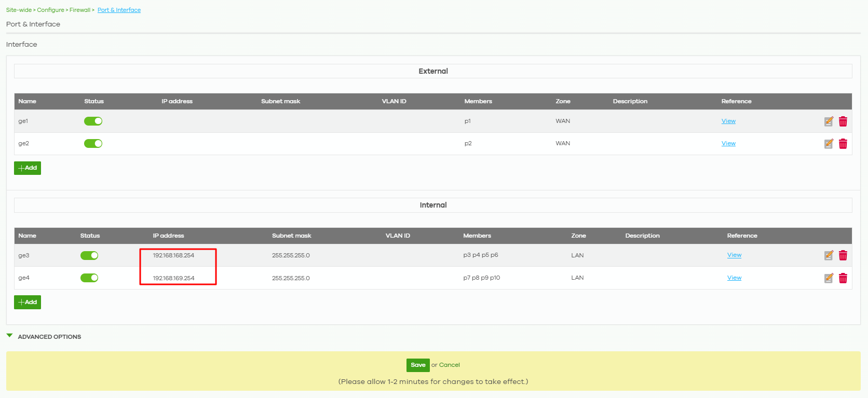Toggle ge2 status switch
Screen dimensions: 868x398
[93, 143]
